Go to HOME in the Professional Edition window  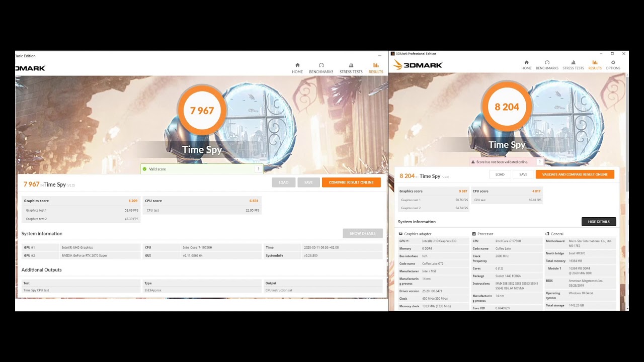(x=526, y=65)
